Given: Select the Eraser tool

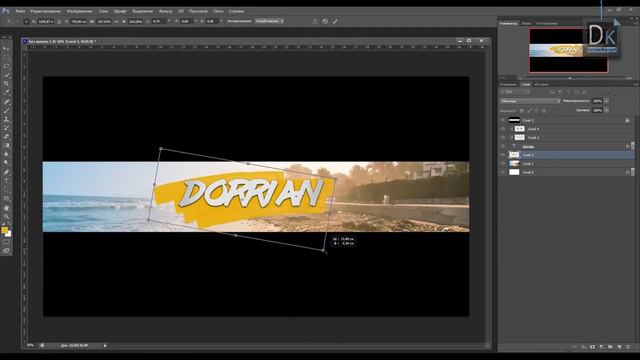Looking at the screenshot, I should point(6,137).
